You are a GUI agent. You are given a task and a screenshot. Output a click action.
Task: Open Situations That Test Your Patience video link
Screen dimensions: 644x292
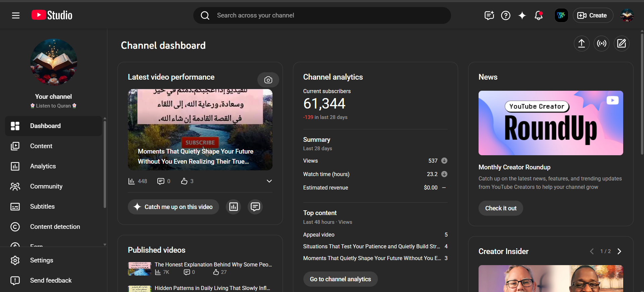[x=371, y=246]
